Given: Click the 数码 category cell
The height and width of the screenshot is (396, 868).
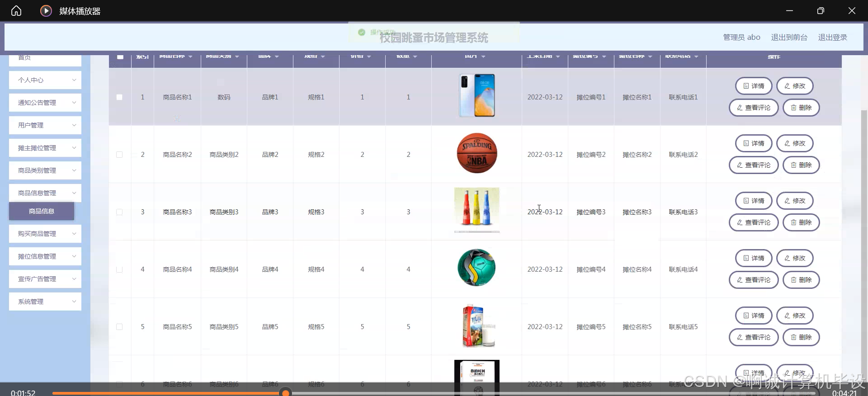Looking at the screenshot, I should 224,97.
